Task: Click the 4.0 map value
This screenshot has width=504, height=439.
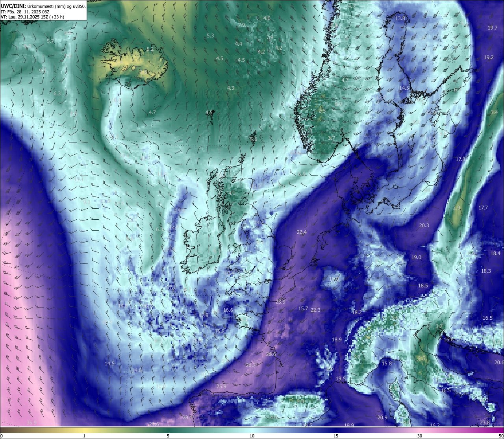Action: coord(267,18)
